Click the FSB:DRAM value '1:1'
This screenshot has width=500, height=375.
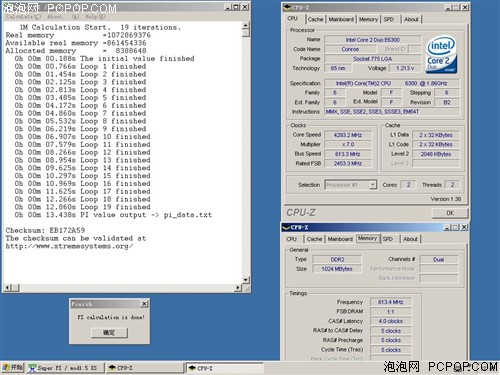click(x=391, y=312)
